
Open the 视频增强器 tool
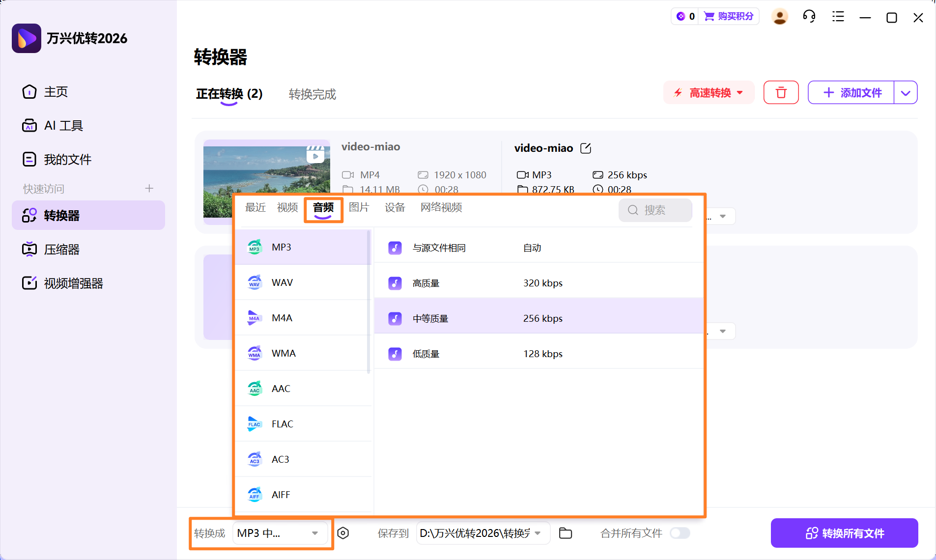[73, 283]
